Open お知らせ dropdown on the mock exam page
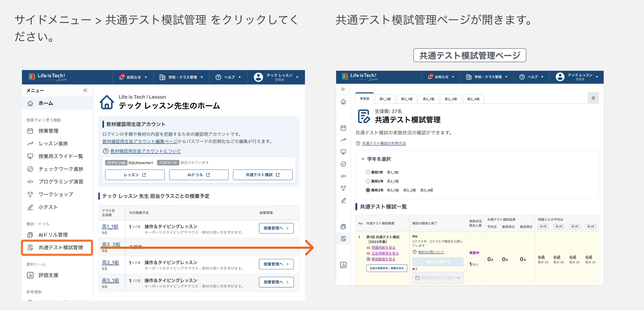 (x=441, y=77)
